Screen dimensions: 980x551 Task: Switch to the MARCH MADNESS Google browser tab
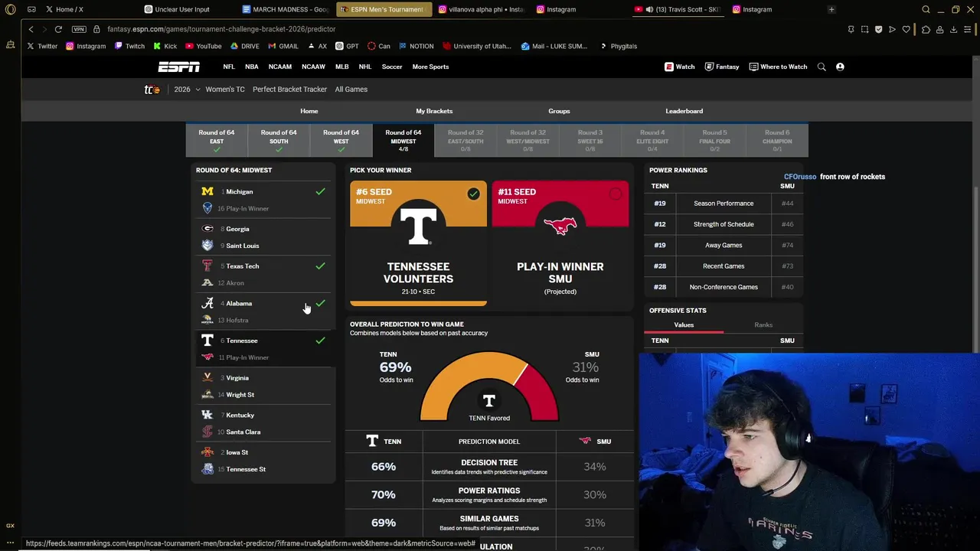point(285,9)
